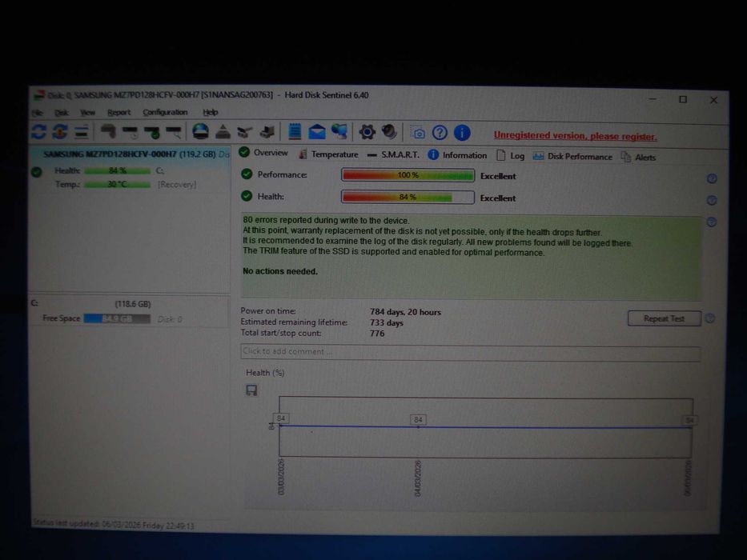The height and width of the screenshot is (560, 747).
Task: Click the speaker toolbar icon
Action: (x=389, y=132)
